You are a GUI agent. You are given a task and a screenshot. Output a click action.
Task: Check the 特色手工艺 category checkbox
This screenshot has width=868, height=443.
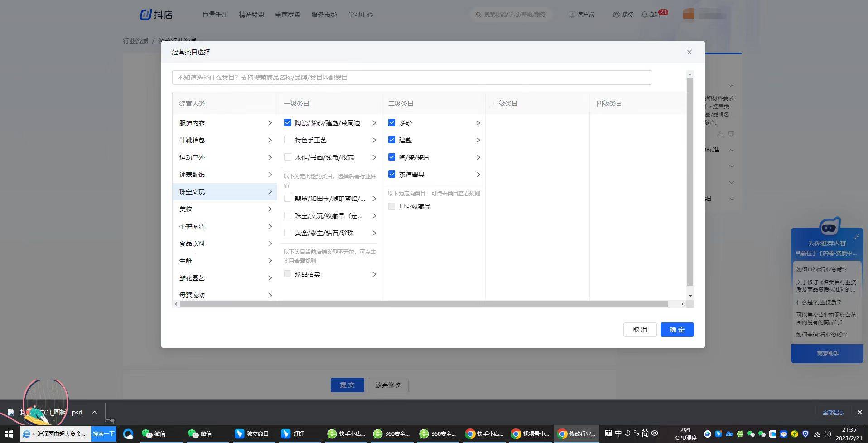click(288, 140)
